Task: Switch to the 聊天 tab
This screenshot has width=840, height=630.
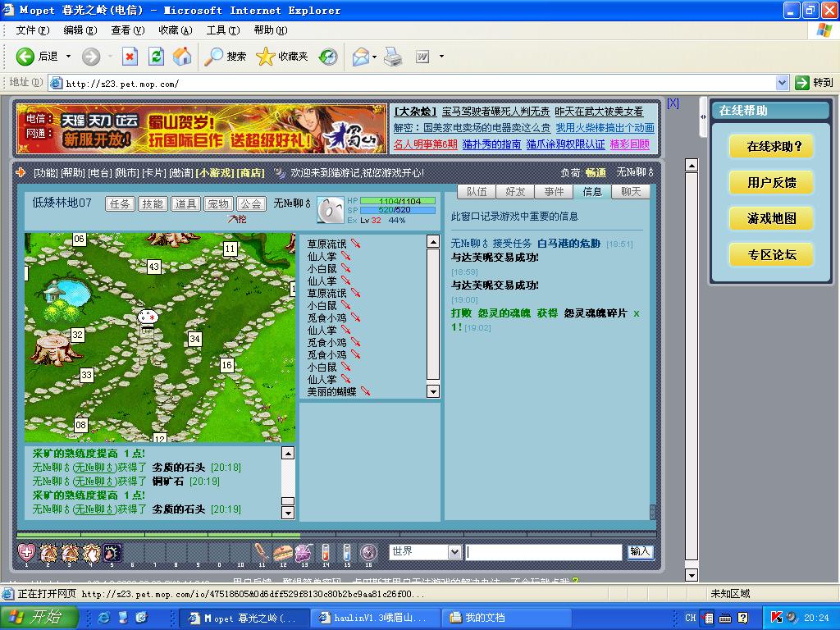Action: pyautogui.click(x=631, y=191)
